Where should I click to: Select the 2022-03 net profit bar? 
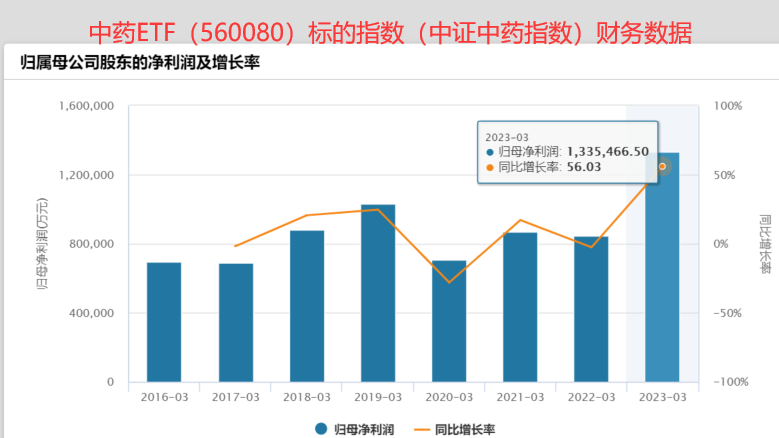(591, 309)
